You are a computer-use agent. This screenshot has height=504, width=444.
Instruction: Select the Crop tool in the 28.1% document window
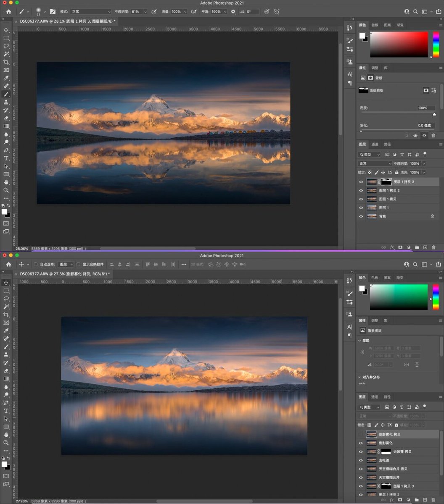6,62
